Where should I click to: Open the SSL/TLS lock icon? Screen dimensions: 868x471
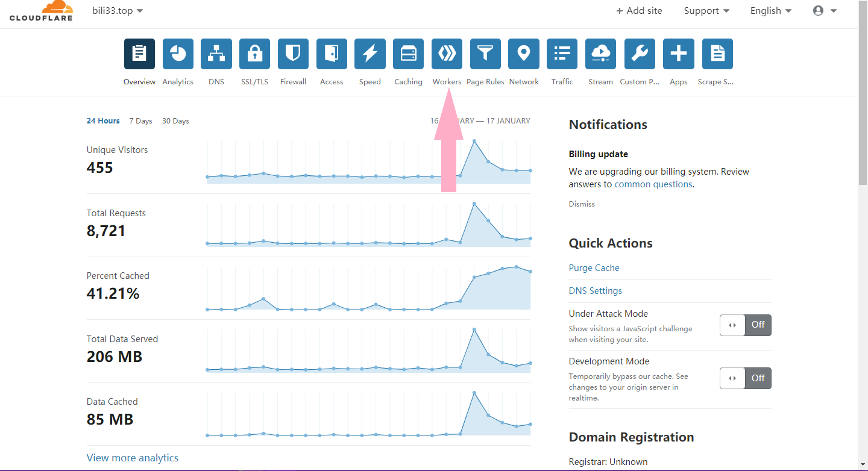coord(254,54)
